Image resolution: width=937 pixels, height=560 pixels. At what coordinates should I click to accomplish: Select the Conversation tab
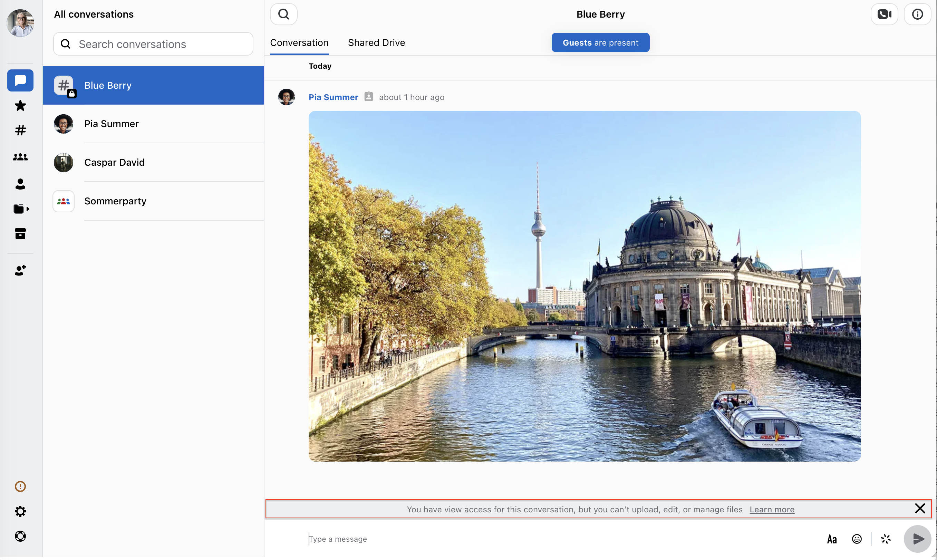click(299, 43)
